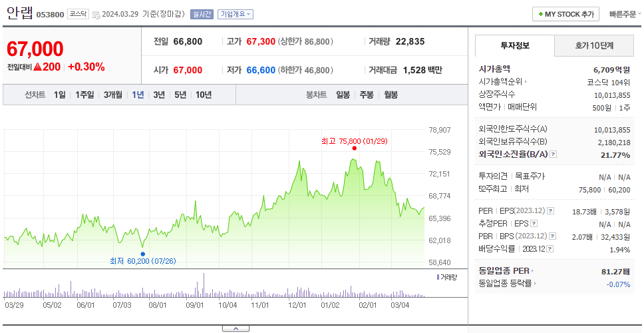Click the 12/01 date on chart axis
644x333 pixels.
(297, 306)
